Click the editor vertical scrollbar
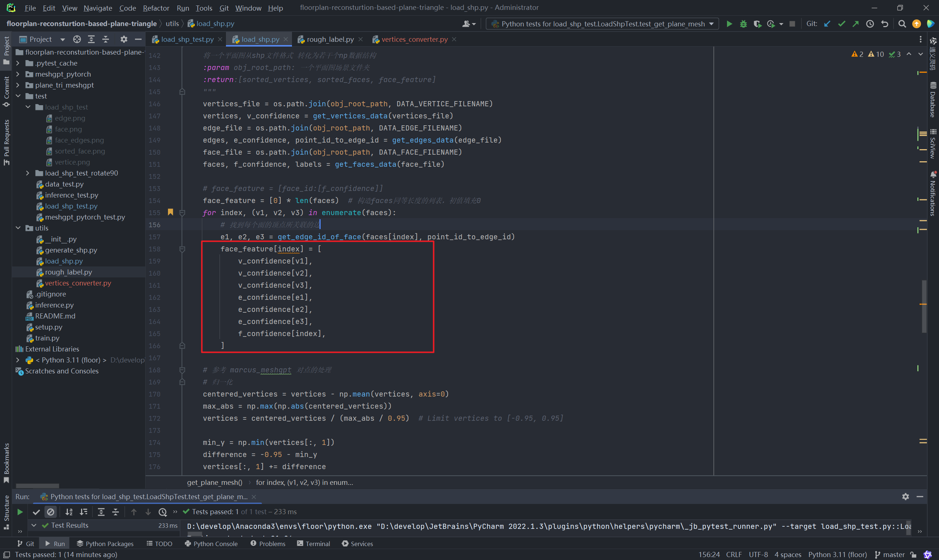The height and width of the screenshot is (560, 939). tap(924, 306)
